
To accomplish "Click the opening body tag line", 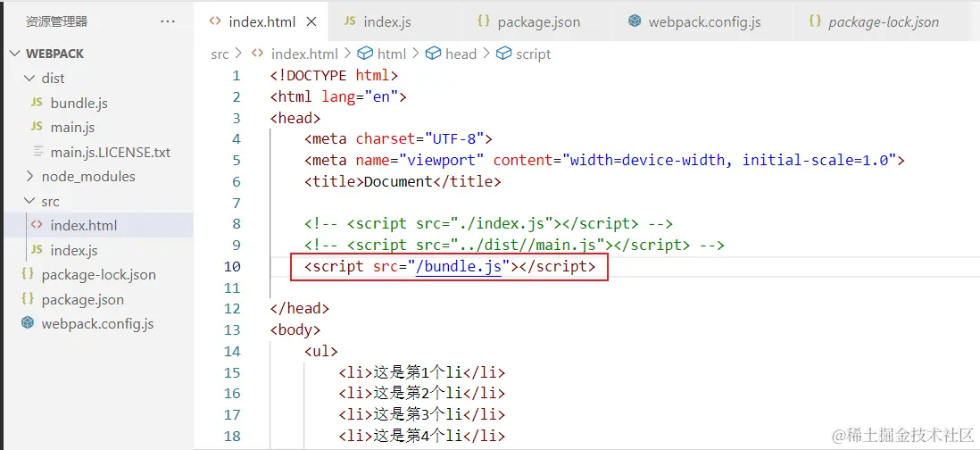I will click(295, 330).
